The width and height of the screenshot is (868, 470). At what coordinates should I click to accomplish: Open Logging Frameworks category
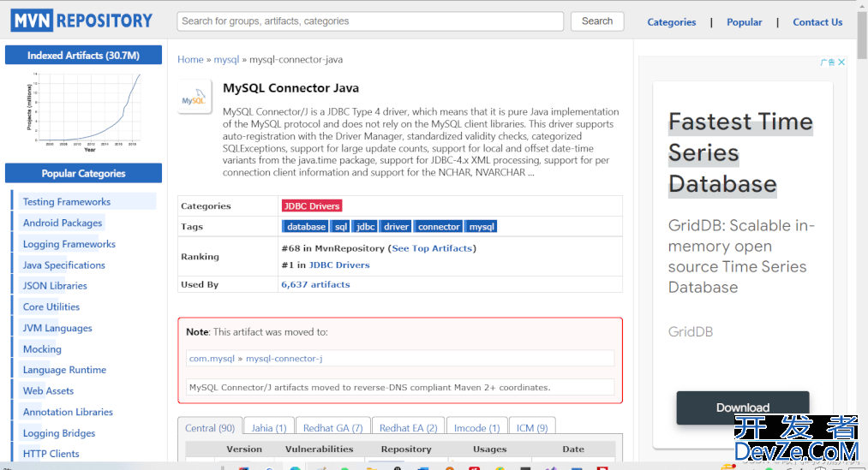pyautogui.click(x=69, y=244)
